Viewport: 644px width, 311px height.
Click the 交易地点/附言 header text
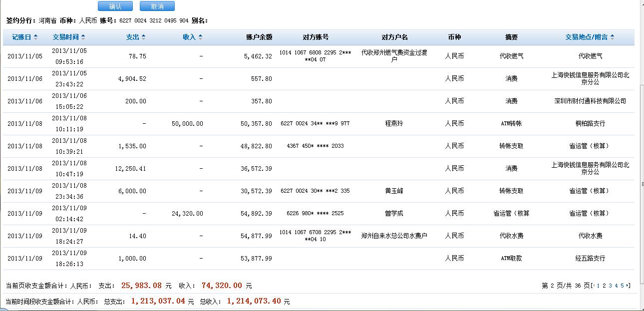pos(587,37)
